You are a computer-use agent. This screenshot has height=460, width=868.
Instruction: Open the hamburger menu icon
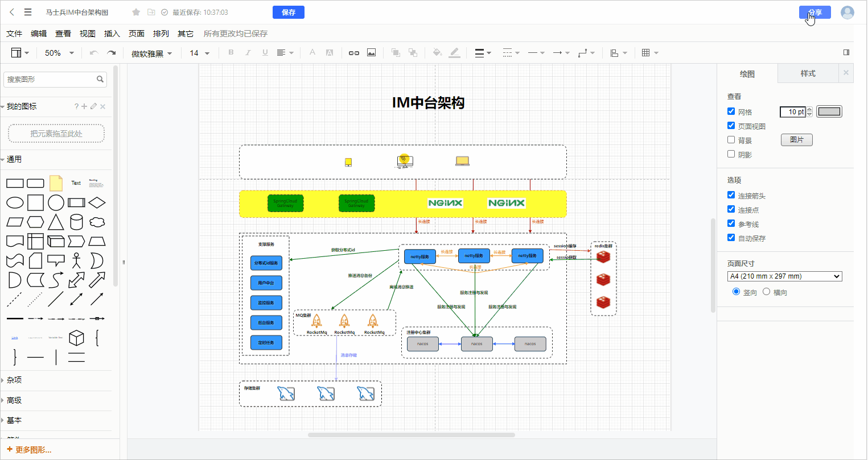click(28, 12)
